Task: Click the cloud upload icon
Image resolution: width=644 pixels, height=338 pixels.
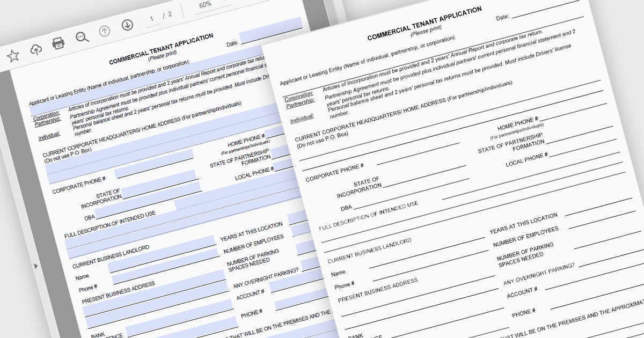Action: pyautogui.click(x=36, y=49)
